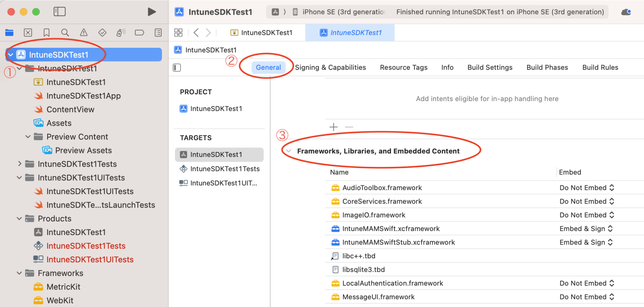Image resolution: width=644 pixels, height=307 pixels.
Task: Toggle the project editor's left sidebar
Action: click(177, 67)
